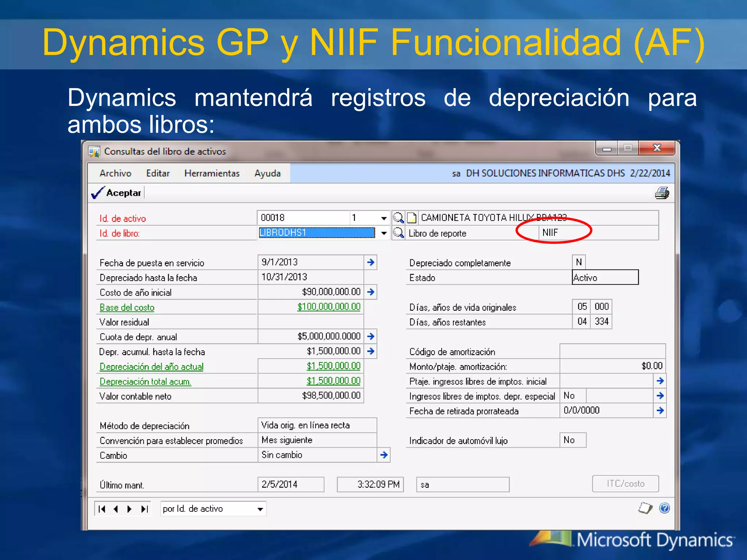Click the note icon at window bottom
Image resolution: width=747 pixels, height=560 pixels.
[x=645, y=508]
